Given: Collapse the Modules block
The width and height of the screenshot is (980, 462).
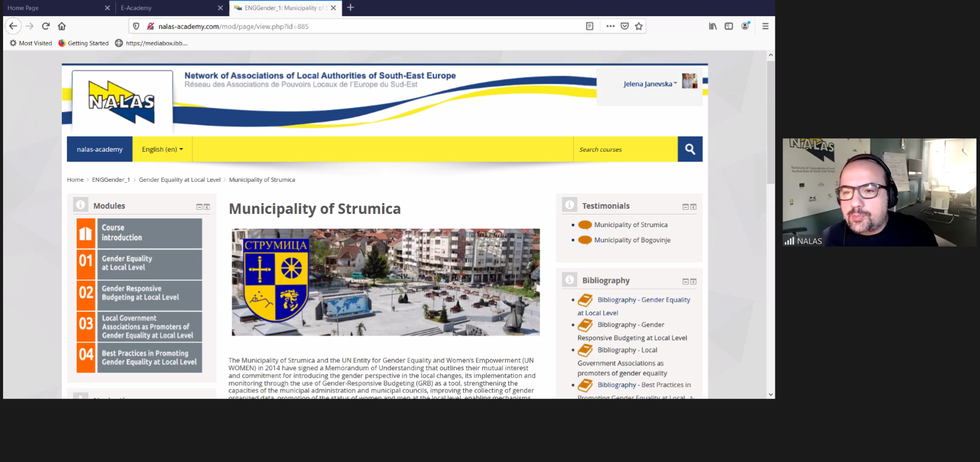Looking at the screenshot, I should 200,207.
